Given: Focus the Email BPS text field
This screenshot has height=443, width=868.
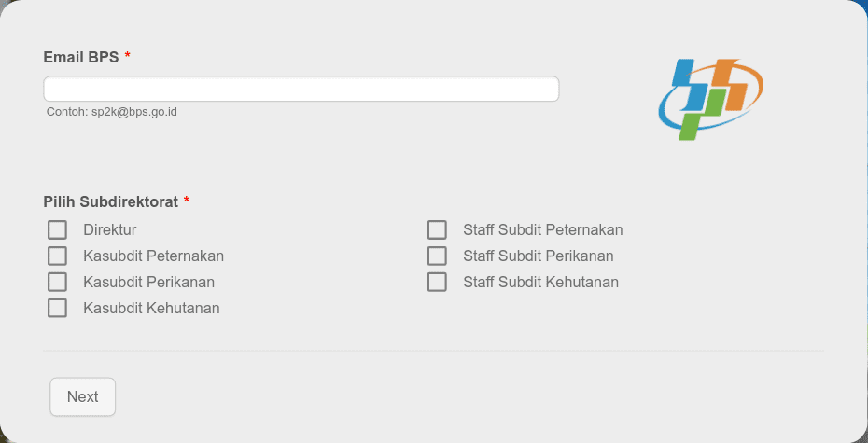Looking at the screenshot, I should [x=301, y=89].
